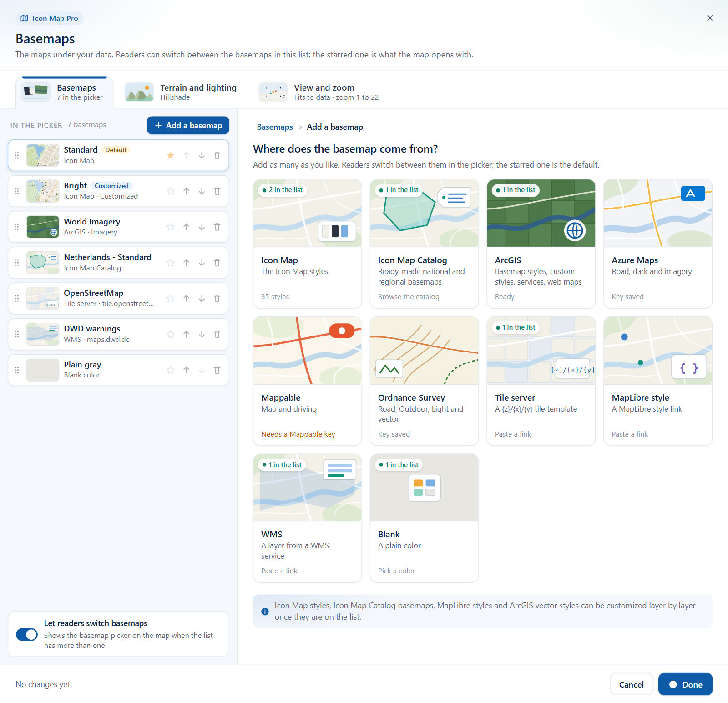Select the Plain gray color thumbnail
728x703 pixels.
click(43, 370)
